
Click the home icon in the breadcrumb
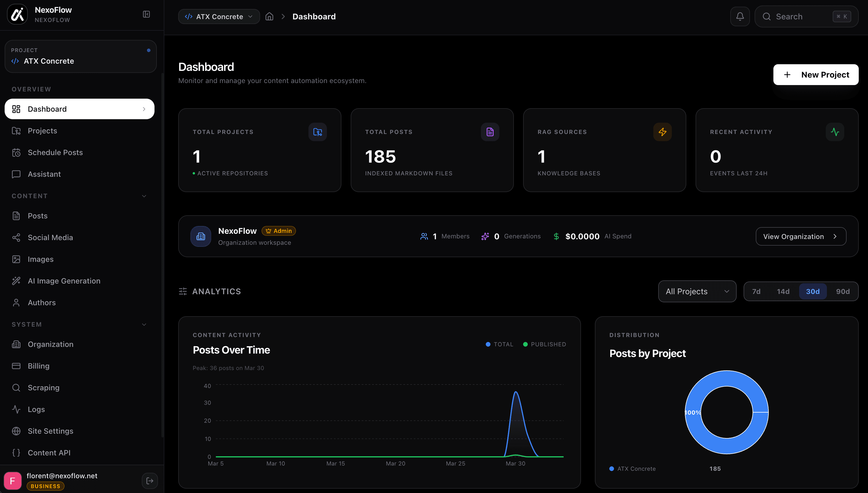(x=269, y=16)
